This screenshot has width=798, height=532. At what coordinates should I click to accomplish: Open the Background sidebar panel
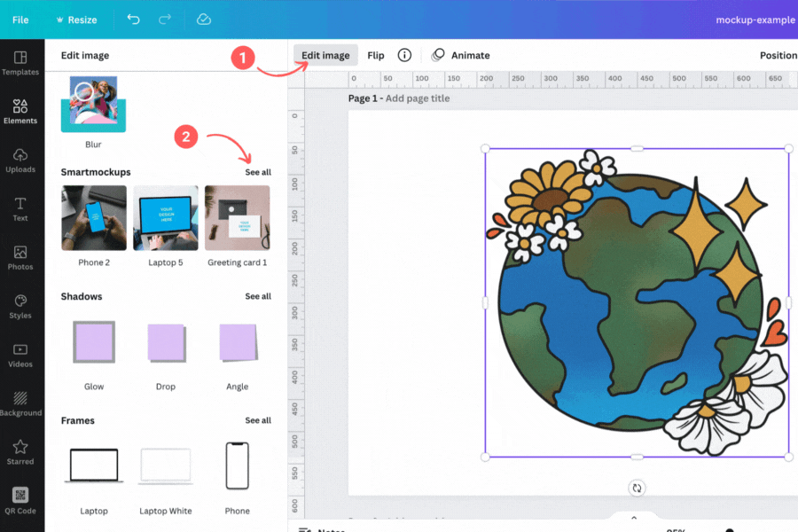(20, 404)
